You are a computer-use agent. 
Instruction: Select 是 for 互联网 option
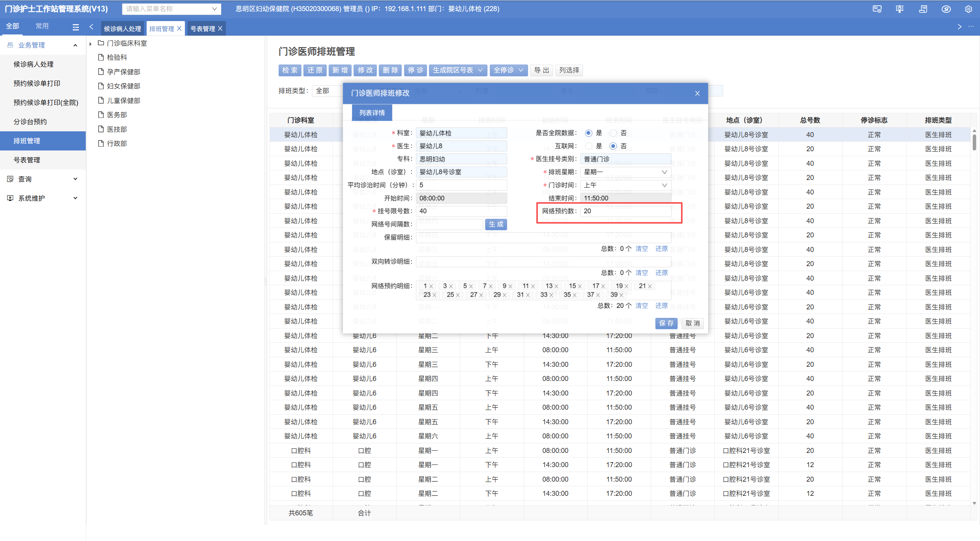589,146
